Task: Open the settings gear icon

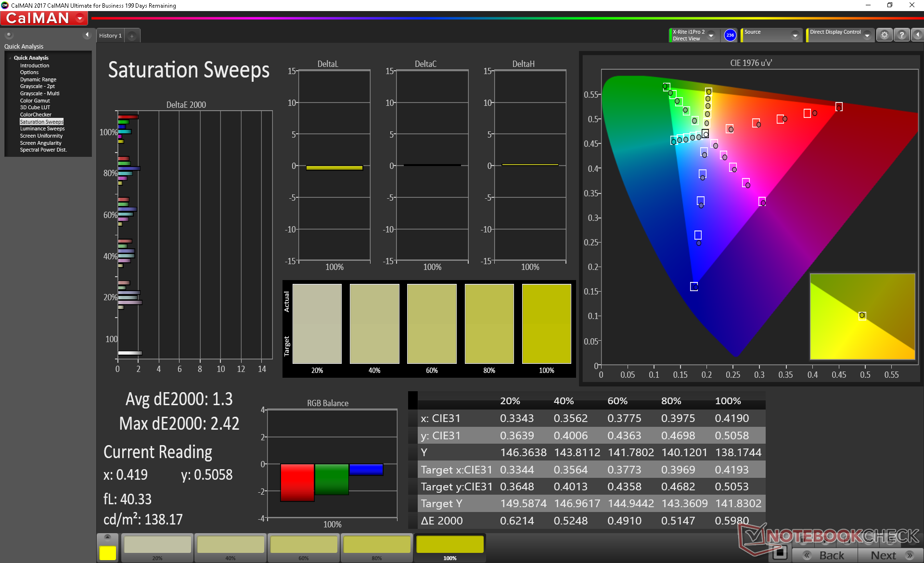Action: click(884, 35)
